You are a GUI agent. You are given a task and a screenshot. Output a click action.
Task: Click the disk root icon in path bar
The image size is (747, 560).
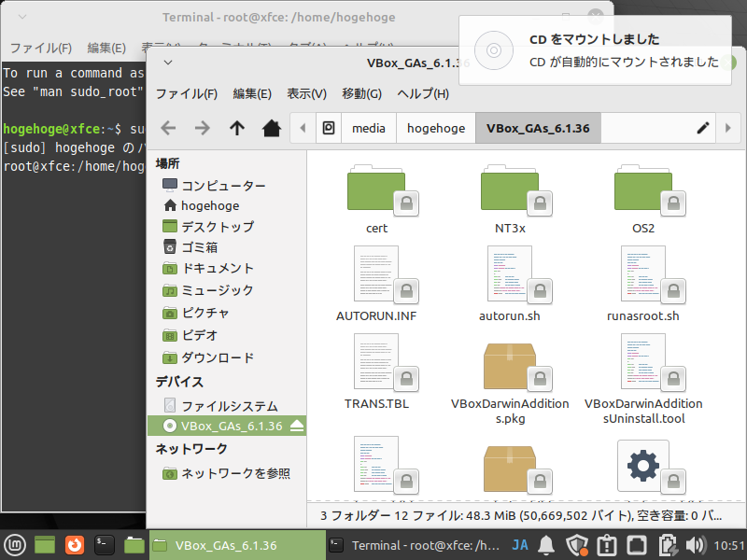[x=329, y=128]
